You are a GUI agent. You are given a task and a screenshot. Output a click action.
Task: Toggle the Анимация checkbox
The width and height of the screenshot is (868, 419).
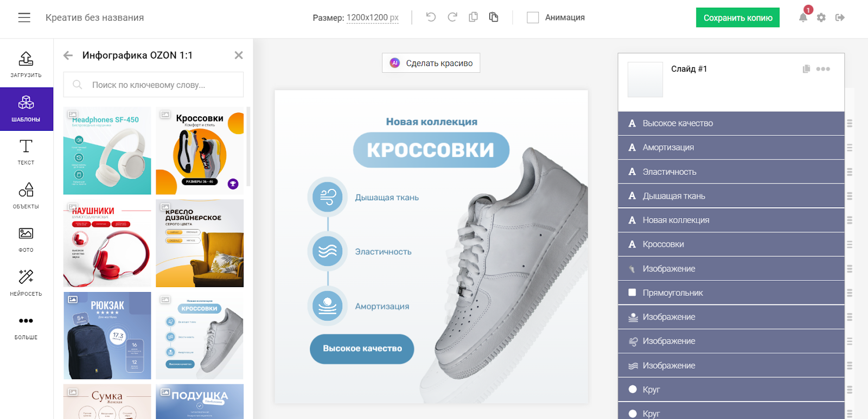(533, 17)
